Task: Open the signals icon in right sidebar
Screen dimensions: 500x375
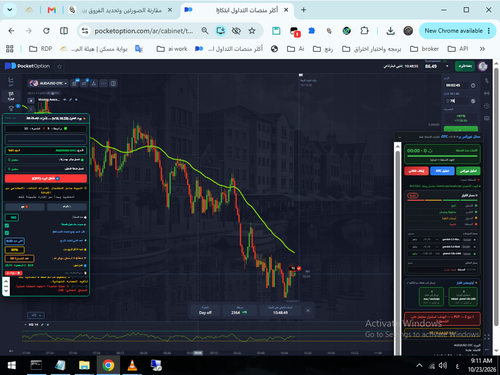Action: click(487, 93)
